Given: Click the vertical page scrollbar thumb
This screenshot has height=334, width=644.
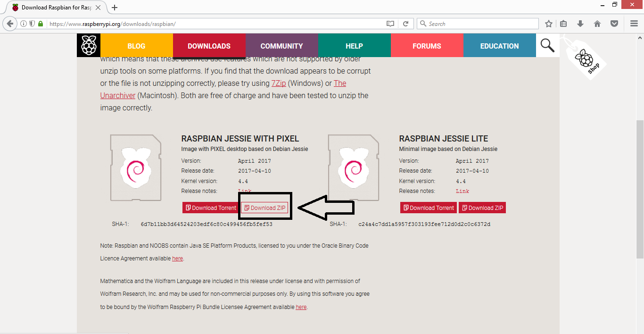Looking at the screenshot, I should (x=640, y=189).
